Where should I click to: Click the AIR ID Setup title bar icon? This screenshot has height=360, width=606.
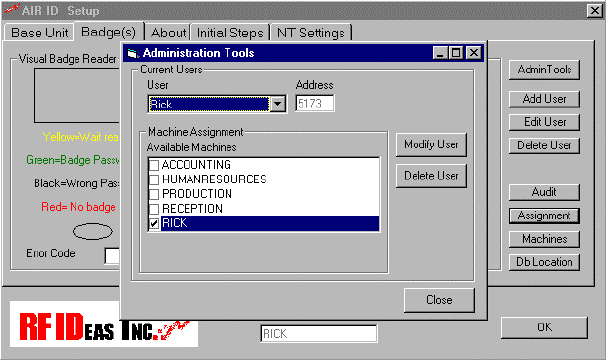(x=12, y=9)
